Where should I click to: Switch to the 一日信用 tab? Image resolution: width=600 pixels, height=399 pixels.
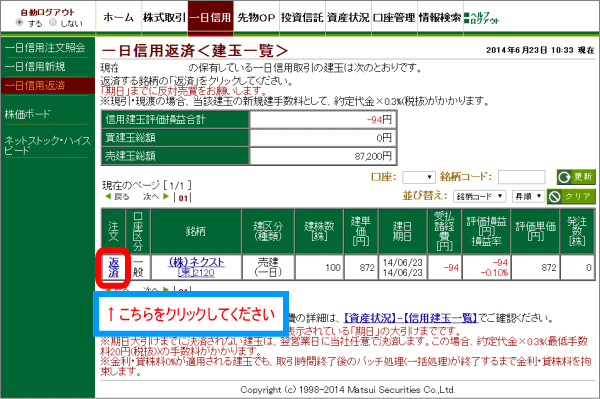210,17
